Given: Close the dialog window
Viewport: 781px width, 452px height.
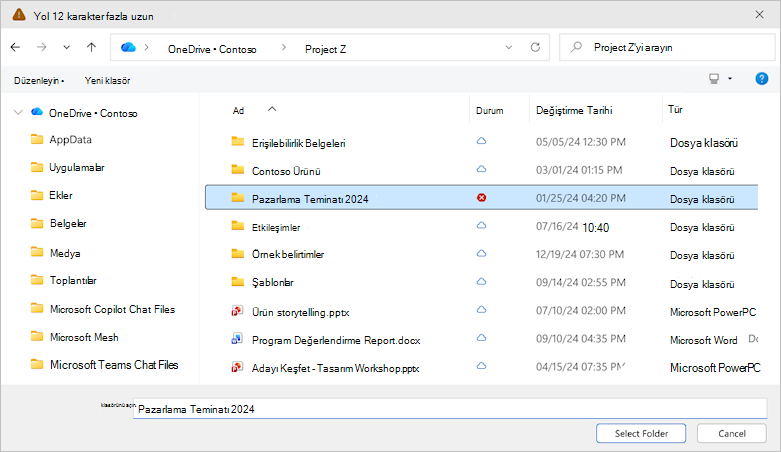Looking at the screenshot, I should (x=759, y=14).
